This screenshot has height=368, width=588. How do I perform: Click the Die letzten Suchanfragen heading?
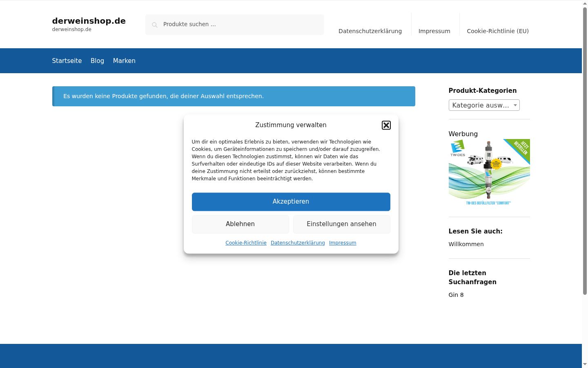tap(472, 277)
